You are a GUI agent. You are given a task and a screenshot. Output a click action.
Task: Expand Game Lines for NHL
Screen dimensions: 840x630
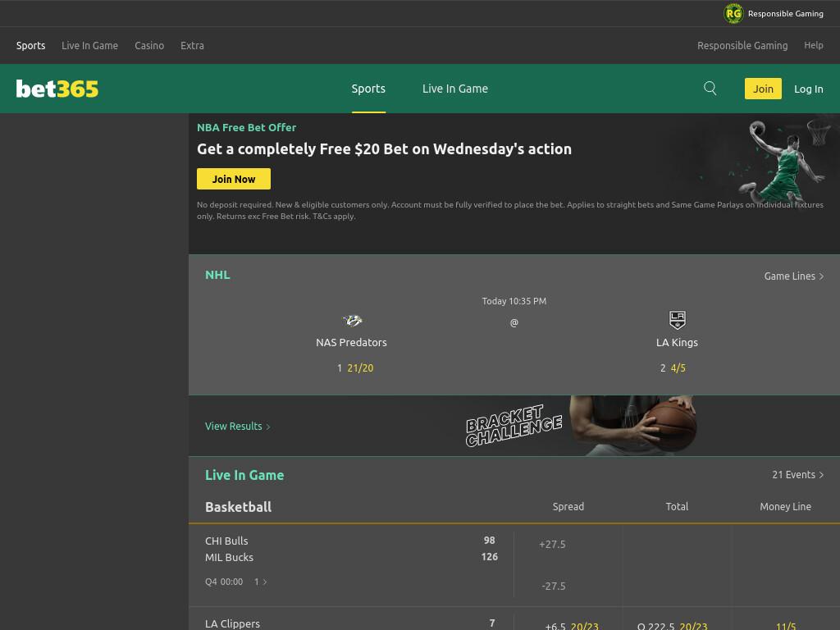click(x=793, y=276)
